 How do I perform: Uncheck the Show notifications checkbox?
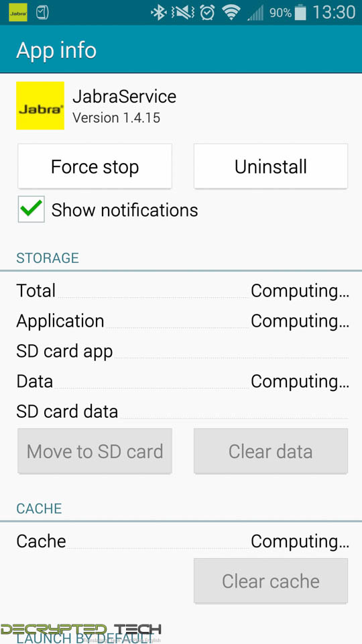[x=32, y=209]
